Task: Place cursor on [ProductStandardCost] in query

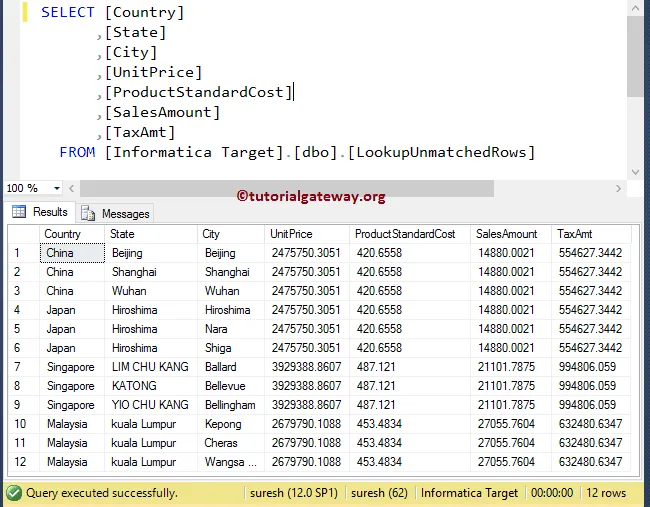Action: coord(199,92)
